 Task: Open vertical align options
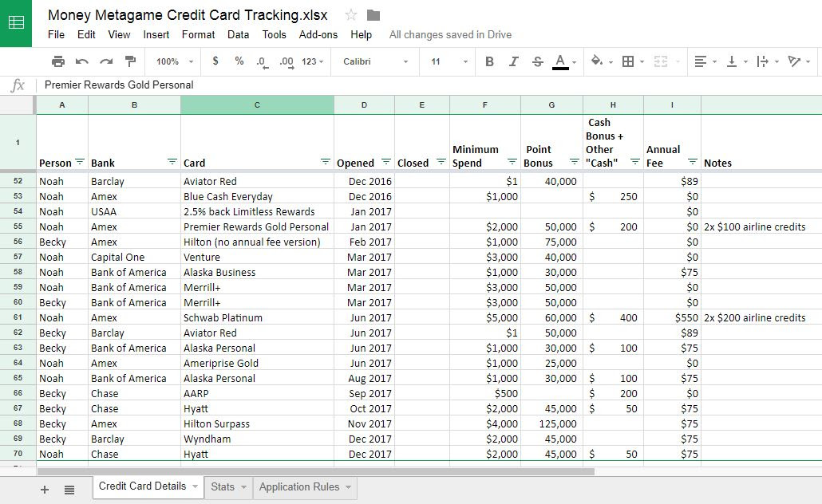tap(731, 61)
